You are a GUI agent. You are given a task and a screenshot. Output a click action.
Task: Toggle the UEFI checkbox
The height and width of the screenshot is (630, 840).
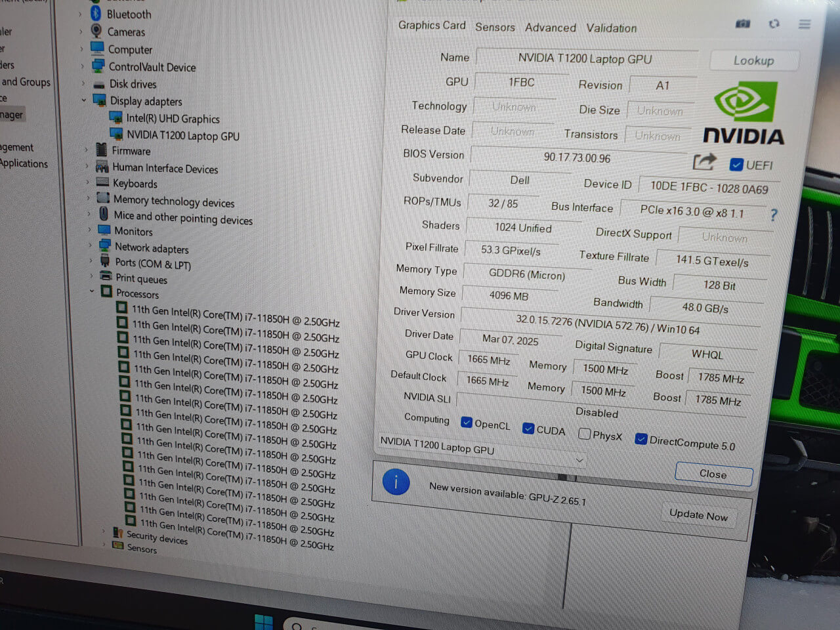pos(736,164)
